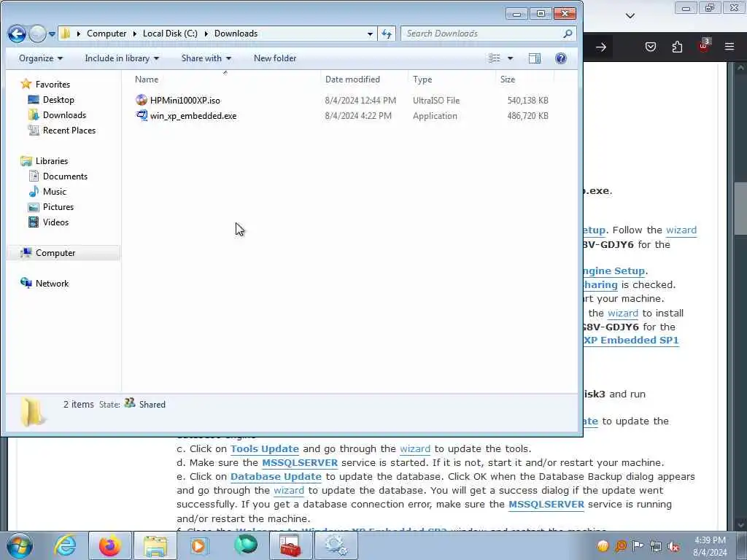Open the volume icon in system tray

tap(673, 546)
